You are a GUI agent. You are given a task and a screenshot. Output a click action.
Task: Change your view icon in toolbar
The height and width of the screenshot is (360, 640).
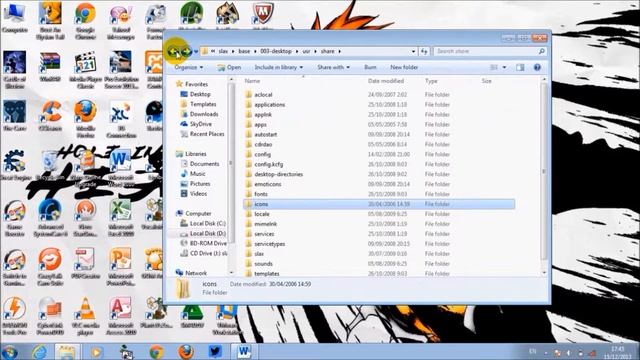[x=494, y=67]
